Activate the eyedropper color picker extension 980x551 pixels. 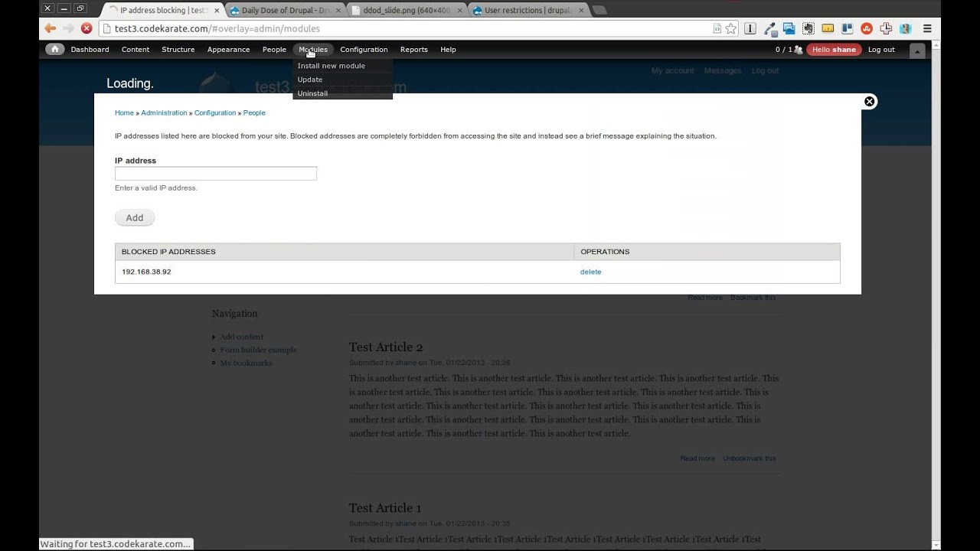tap(770, 28)
